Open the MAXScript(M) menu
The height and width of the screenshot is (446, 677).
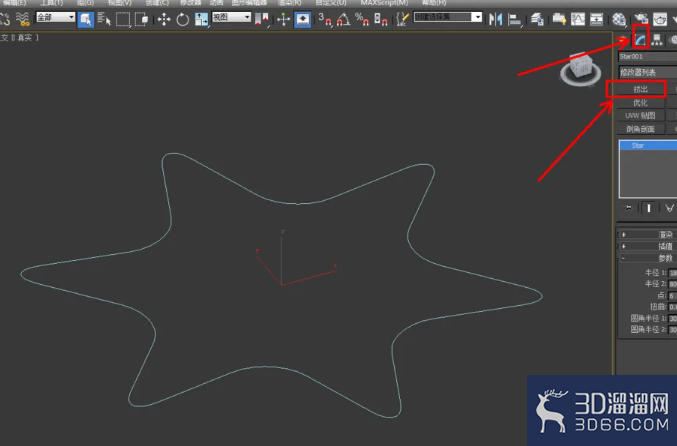pyautogui.click(x=384, y=3)
